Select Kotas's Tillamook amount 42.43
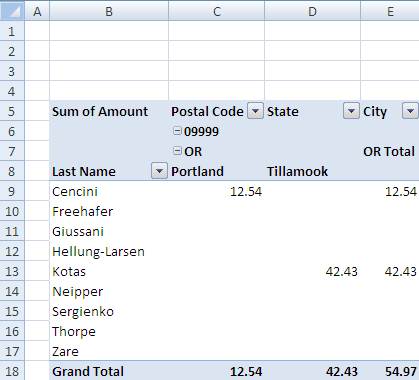Viewport: 419px width, 380px height. (312, 271)
